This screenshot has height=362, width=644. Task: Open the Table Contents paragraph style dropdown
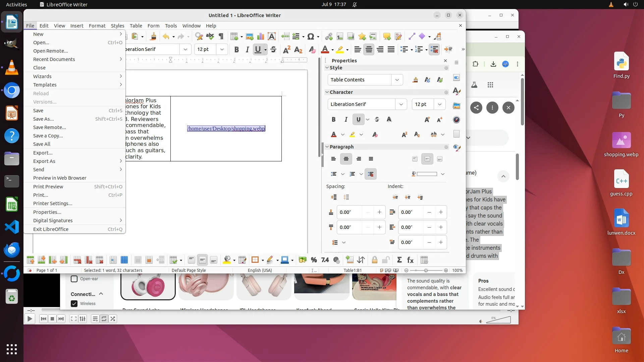click(397, 80)
